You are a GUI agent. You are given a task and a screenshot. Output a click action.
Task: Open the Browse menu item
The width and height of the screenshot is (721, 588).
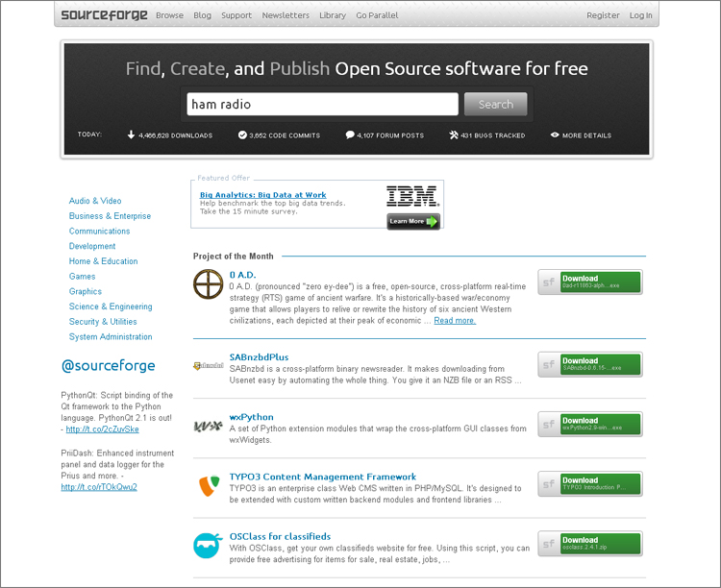169,15
